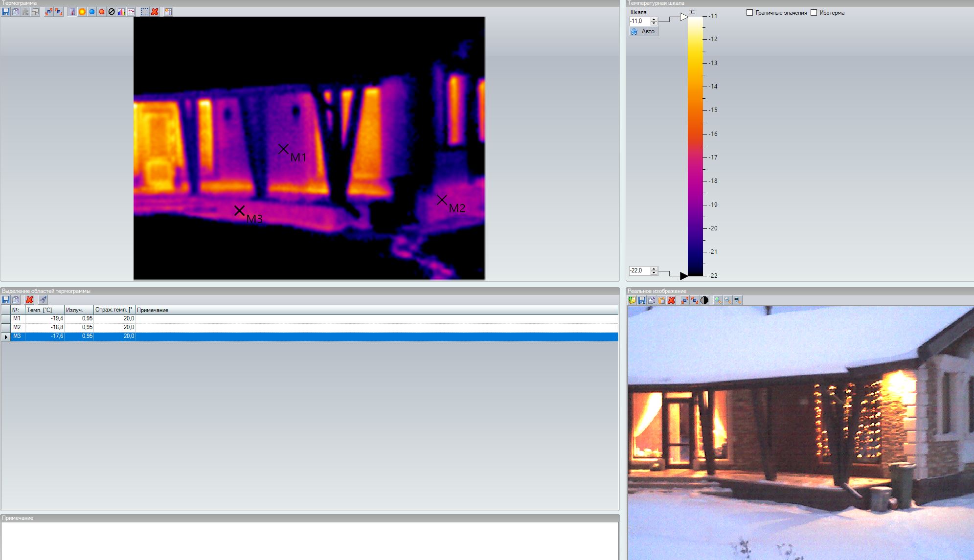Open the temperature profile line tool
The height and width of the screenshot is (560, 974).
click(131, 12)
